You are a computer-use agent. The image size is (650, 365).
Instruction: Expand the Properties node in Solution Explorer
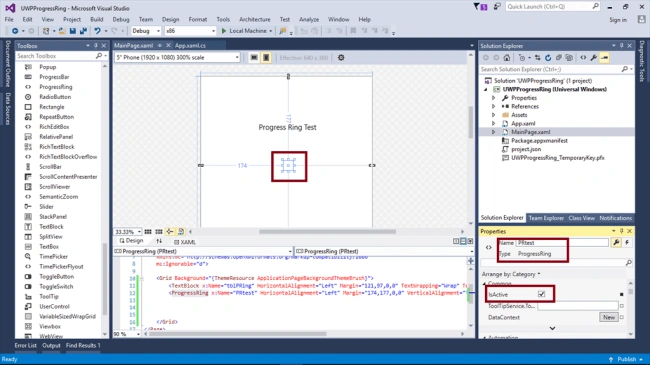[493, 98]
